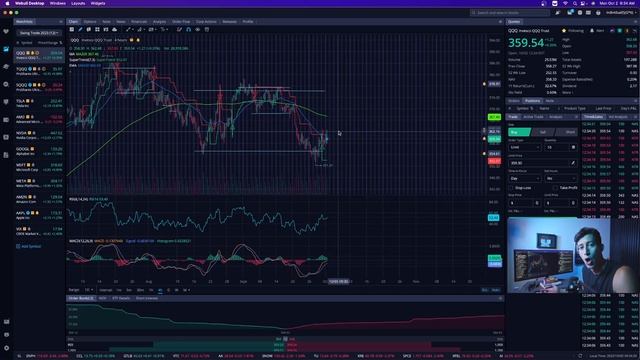This screenshot has height=360, width=640.
Task: Click the cloud save icon in chart toolbar
Action: point(114,29)
